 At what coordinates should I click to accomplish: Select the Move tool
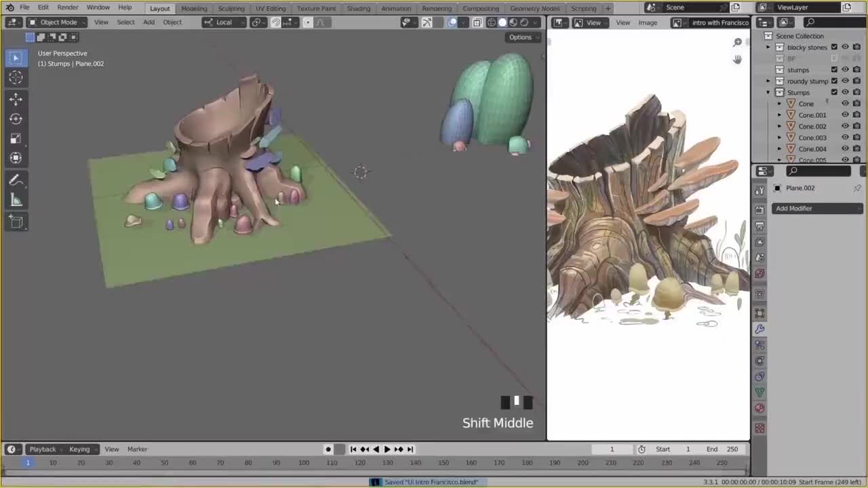click(16, 100)
